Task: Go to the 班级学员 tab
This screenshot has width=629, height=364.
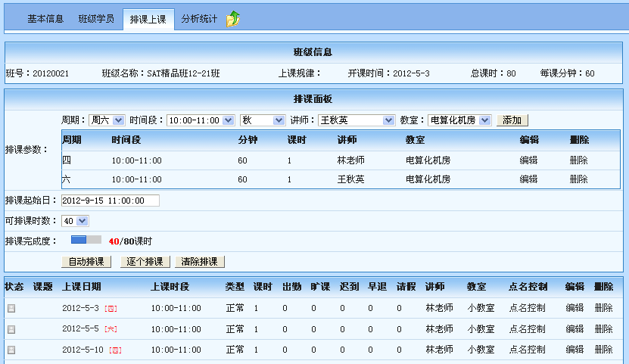Action: (x=96, y=19)
